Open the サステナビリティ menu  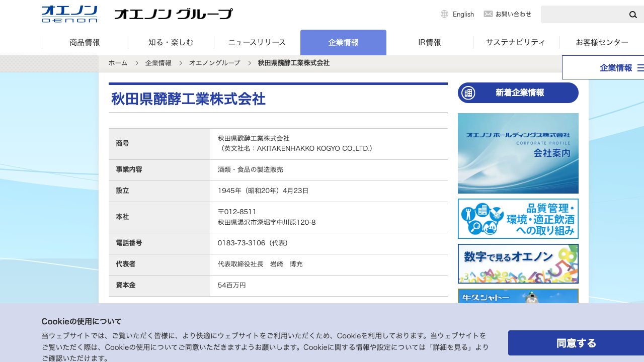(516, 42)
